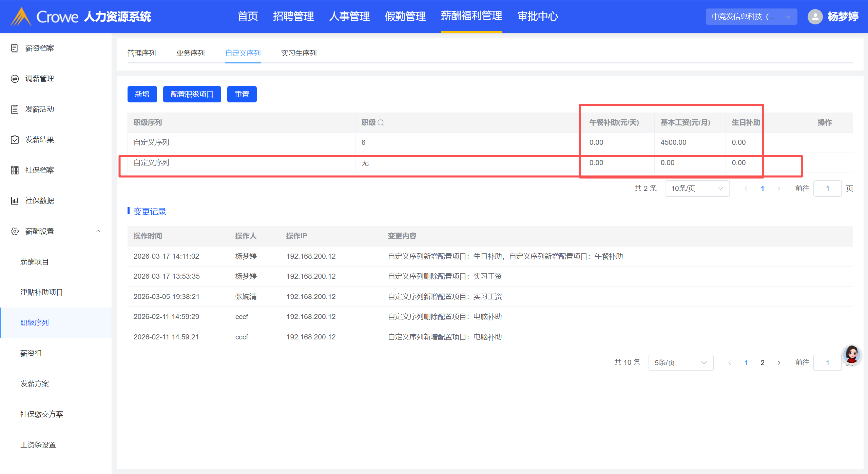Click the upper table's 前往 page input
This screenshot has width=868, height=474.
point(827,189)
